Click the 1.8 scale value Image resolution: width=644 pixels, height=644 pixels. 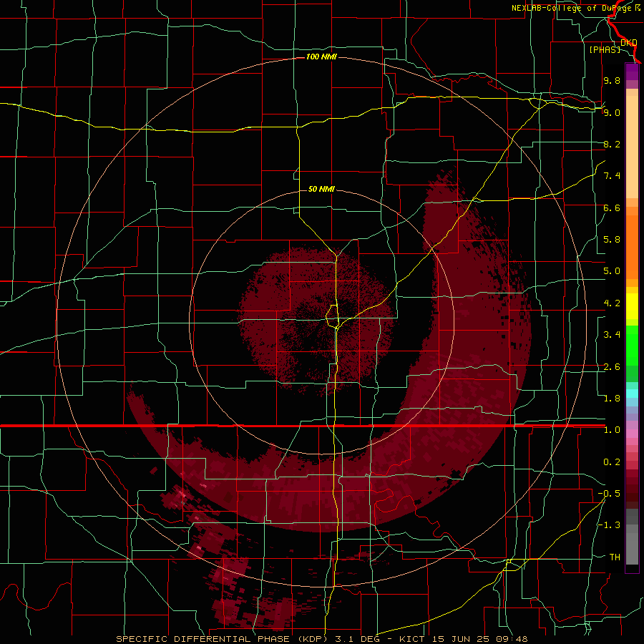pyautogui.click(x=612, y=399)
